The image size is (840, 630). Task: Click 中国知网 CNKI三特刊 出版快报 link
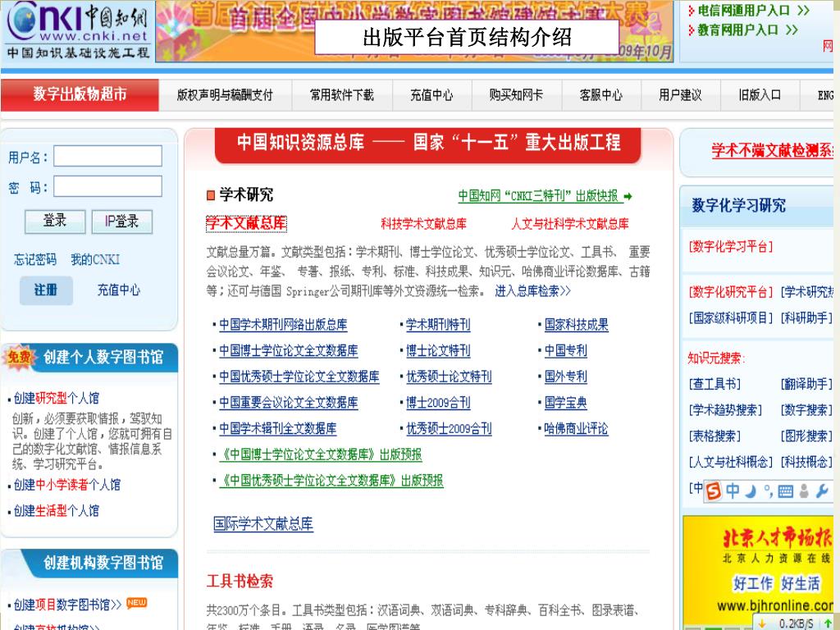tap(541, 196)
